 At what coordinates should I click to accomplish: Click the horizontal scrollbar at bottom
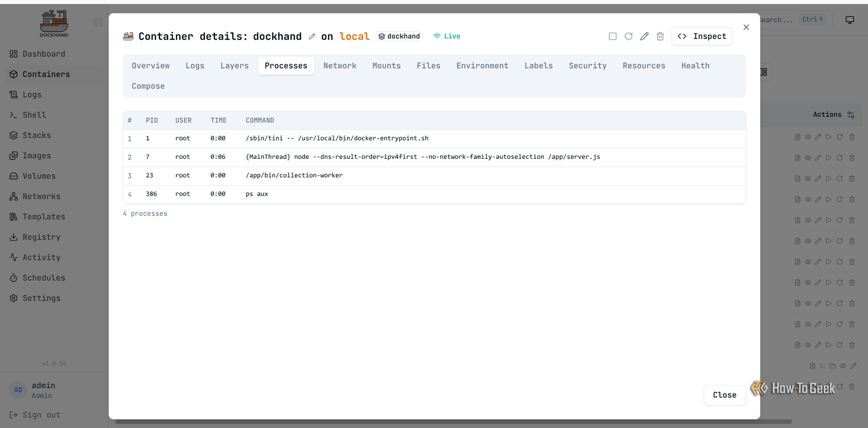coord(453,421)
